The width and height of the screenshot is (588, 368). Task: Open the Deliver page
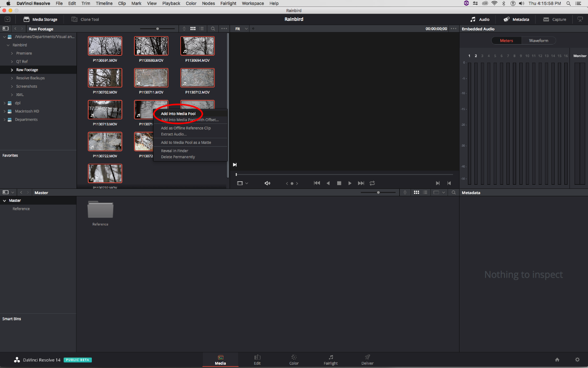(x=367, y=360)
